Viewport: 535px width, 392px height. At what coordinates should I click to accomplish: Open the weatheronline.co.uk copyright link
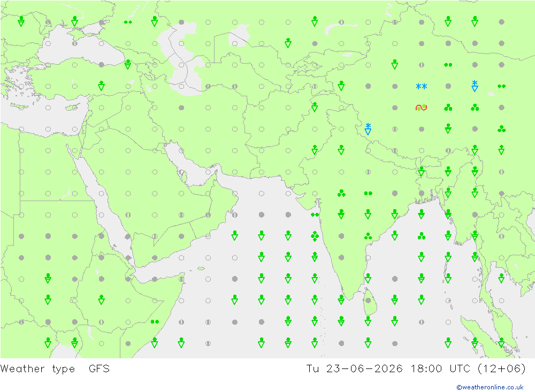pyautogui.click(x=490, y=387)
